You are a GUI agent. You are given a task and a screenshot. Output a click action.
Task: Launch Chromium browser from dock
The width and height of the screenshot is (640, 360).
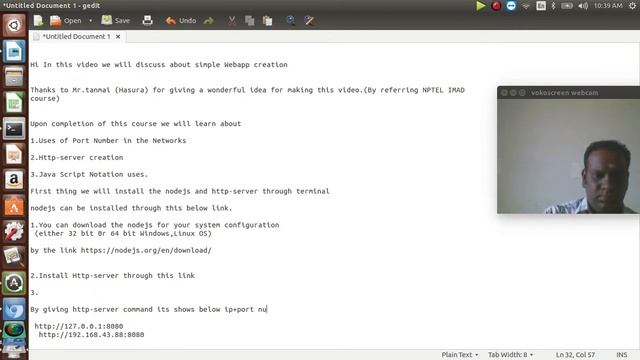(x=14, y=309)
